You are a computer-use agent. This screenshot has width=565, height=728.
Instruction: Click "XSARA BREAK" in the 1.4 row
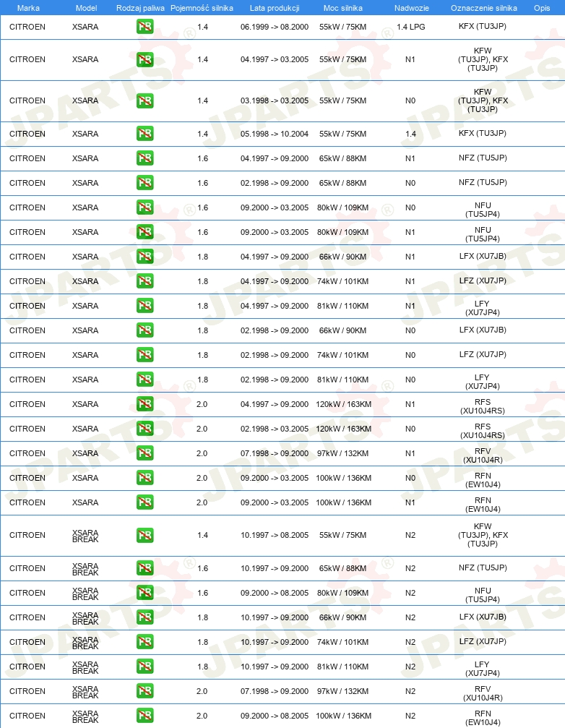(85, 536)
